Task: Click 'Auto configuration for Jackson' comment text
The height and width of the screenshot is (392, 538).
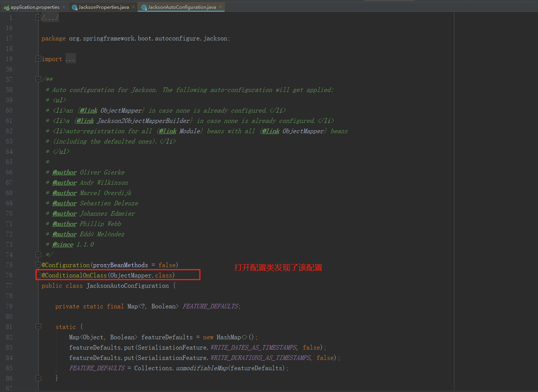Action: coord(104,90)
